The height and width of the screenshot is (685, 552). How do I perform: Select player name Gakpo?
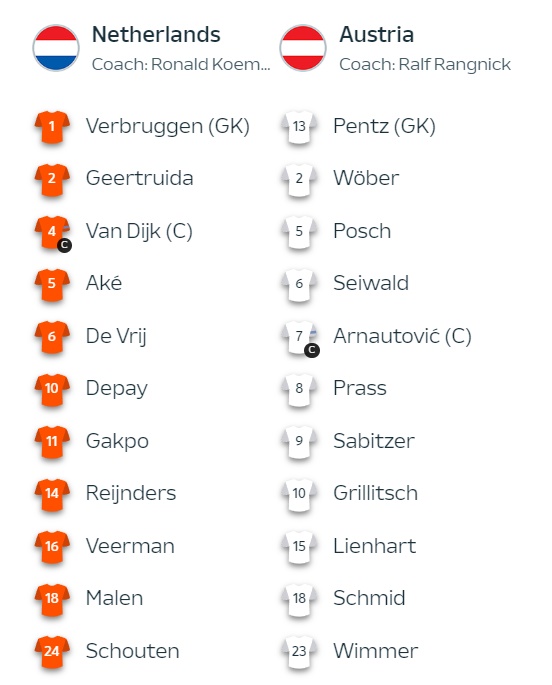click(117, 441)
